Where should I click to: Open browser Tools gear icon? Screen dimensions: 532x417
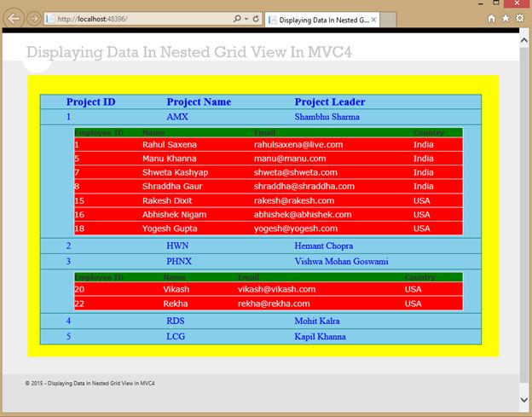(x=519, y=18)
